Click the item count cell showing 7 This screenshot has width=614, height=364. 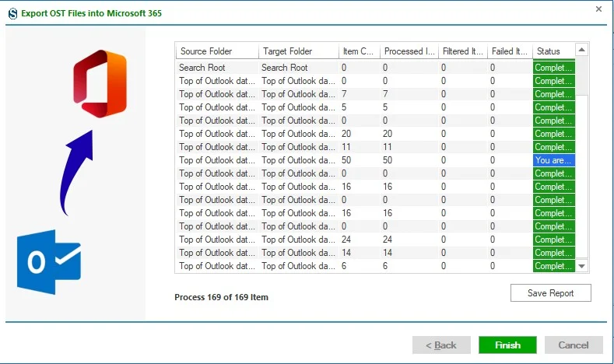tap(359, 94)
